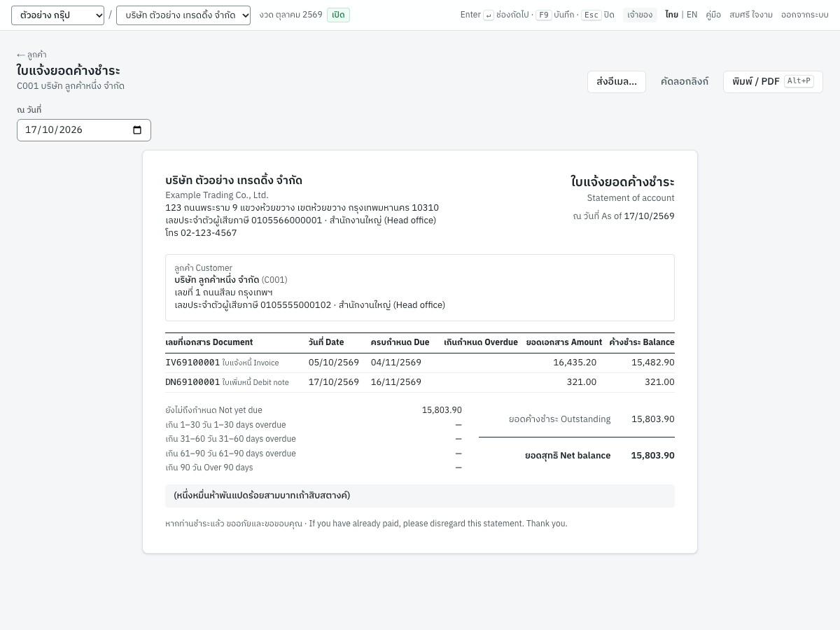Viewport: 840px width, 630px height.
Task: Click the เจ้าของ role badge
Action: click(640, 15)
